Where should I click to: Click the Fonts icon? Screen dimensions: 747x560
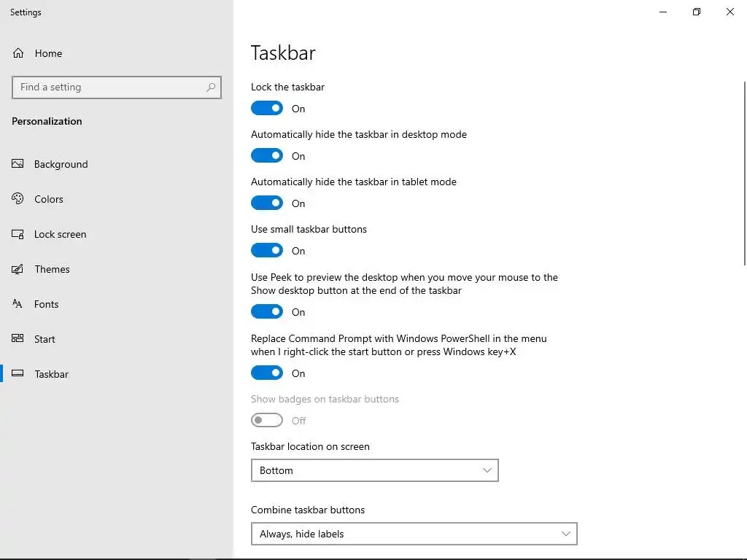click(x=18, y=304)
